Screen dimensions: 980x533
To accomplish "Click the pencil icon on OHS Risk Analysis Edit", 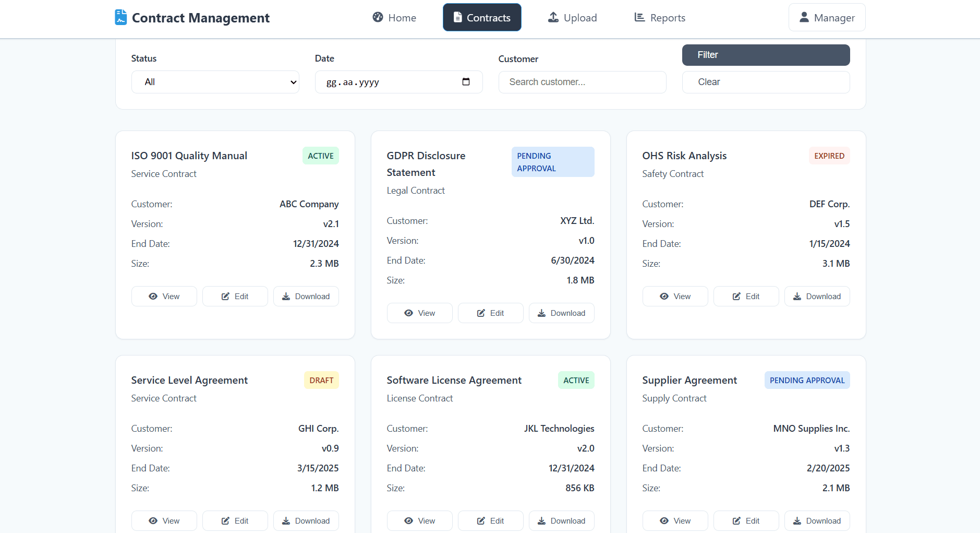I will coord(737,296).
